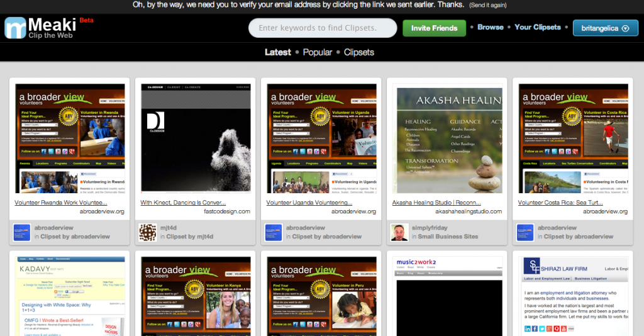Open the simplyfriday username link
Viewport: 644px width, 336px height.
pyautogui.click(x=430, y=228)
